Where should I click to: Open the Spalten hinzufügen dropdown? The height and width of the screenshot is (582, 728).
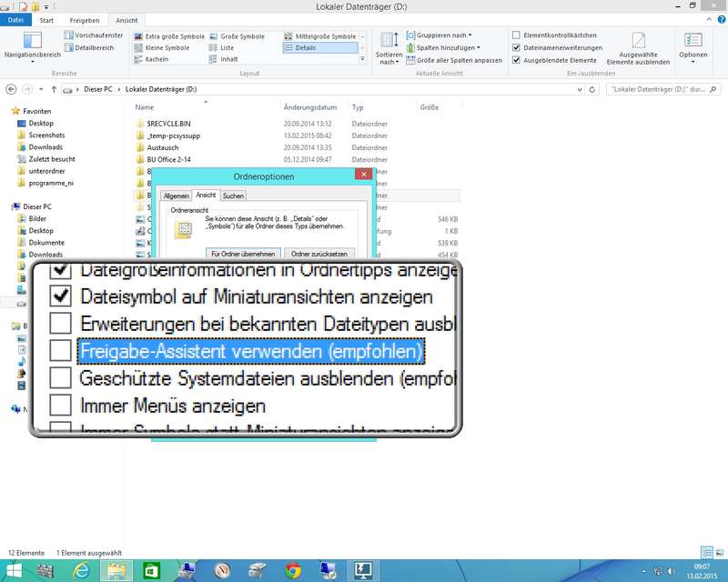coord(445,47)
